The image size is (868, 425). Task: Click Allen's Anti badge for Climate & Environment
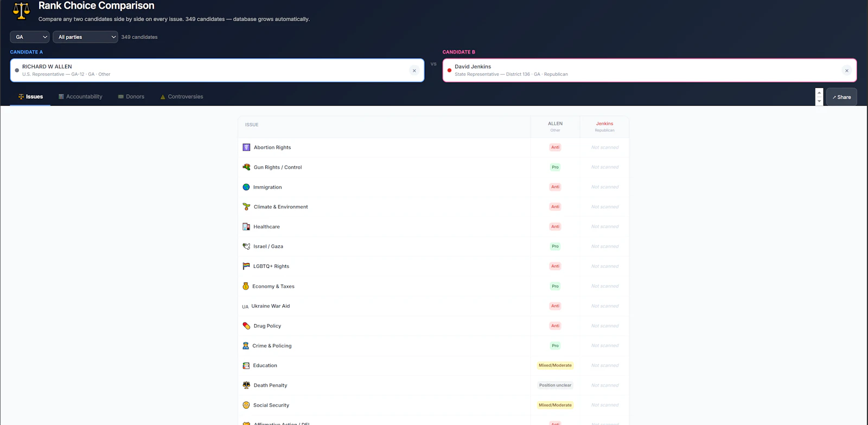[x=555, y=207]
